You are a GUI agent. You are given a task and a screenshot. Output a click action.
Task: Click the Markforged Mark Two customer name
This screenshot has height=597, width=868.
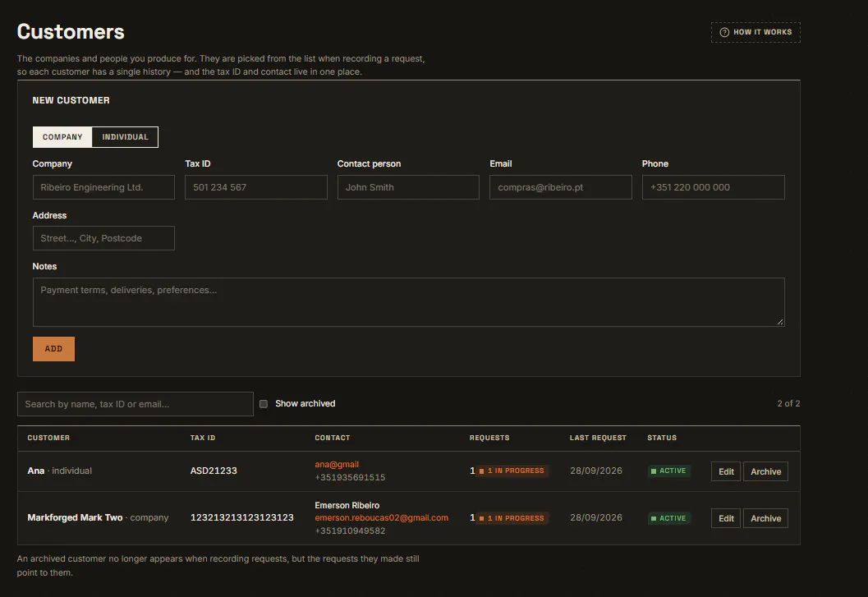[x=75, y=518]
